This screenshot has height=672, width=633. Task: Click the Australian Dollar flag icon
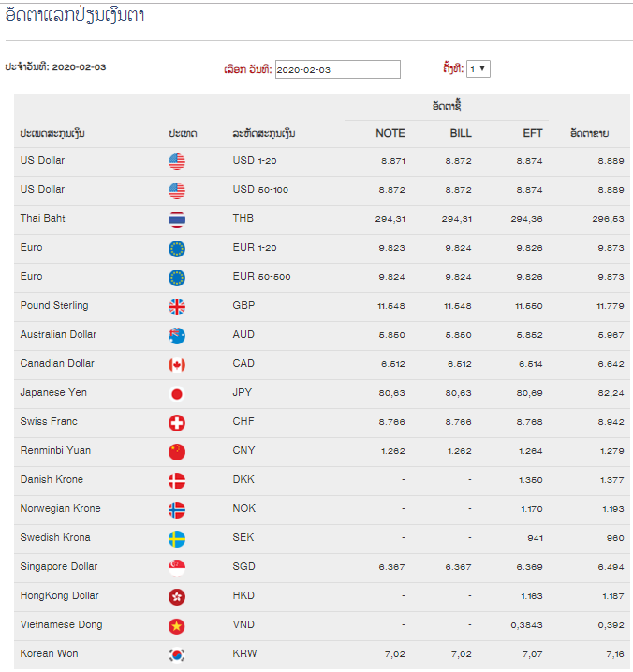(177, 336)
